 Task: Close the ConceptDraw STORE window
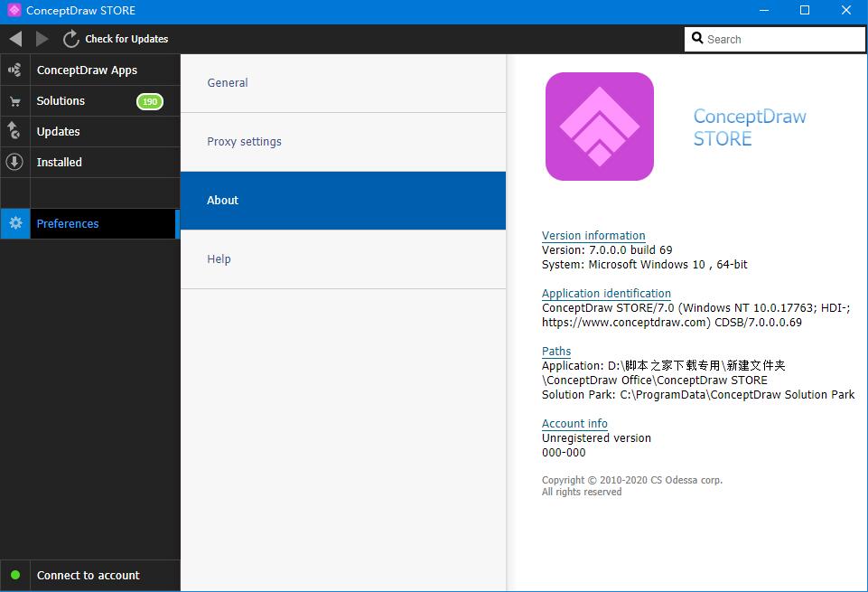pyautogui.click(x=845, y=11)
